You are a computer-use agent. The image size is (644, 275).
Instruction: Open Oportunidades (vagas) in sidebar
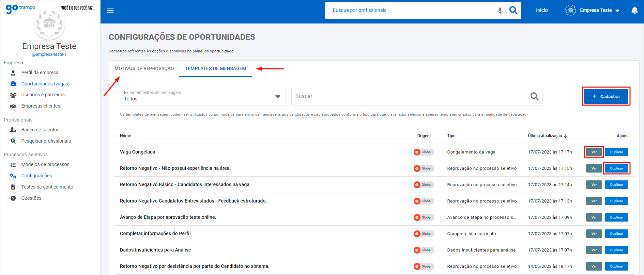coord(45,84)
